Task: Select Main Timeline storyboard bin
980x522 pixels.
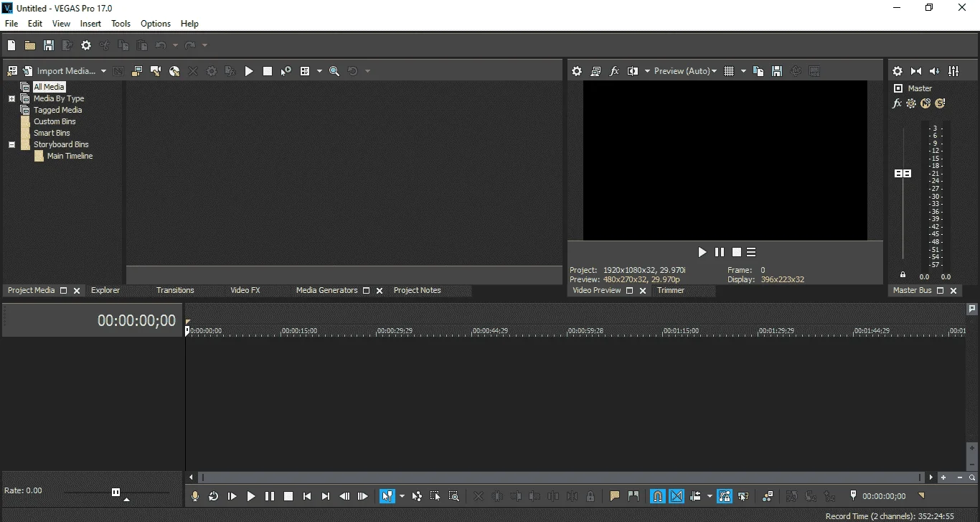Action: tap(70, 156)
